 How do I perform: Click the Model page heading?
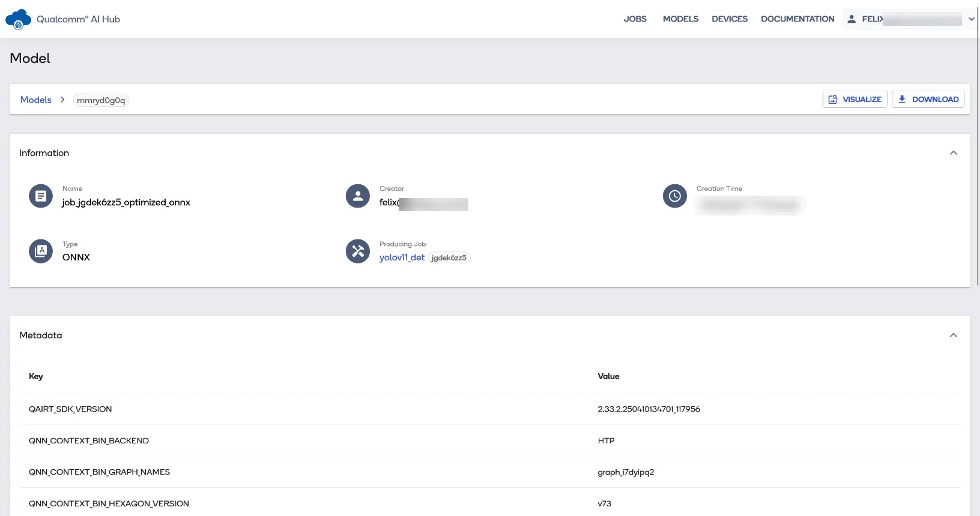30,58
